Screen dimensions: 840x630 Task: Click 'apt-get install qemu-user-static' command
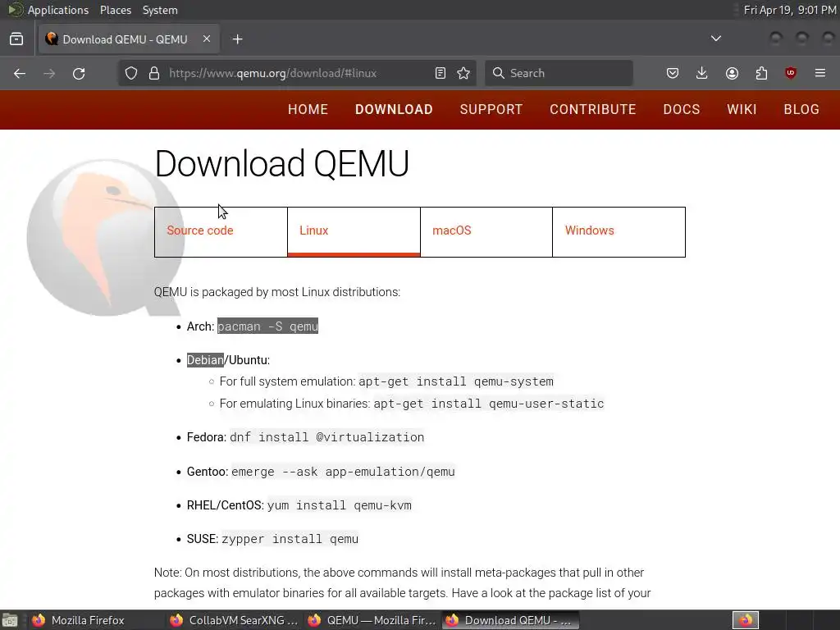(x=489, y=404)
